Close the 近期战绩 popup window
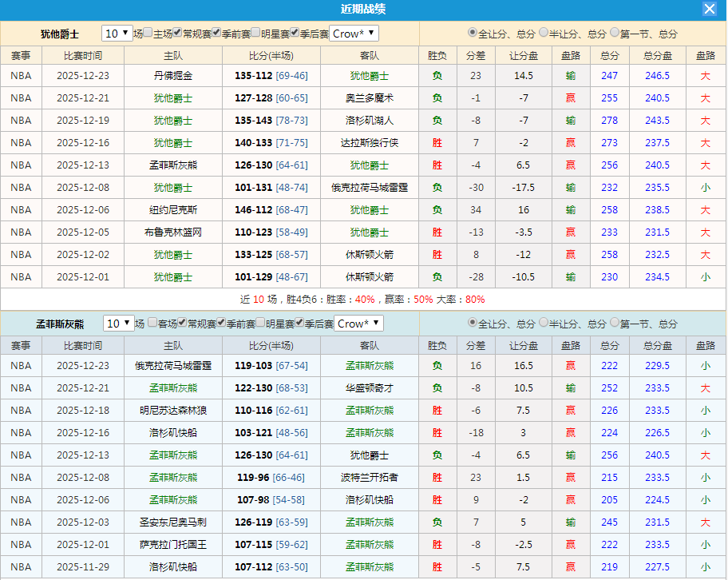The width and height of the screenshot is (728, 580). [709, 9]
